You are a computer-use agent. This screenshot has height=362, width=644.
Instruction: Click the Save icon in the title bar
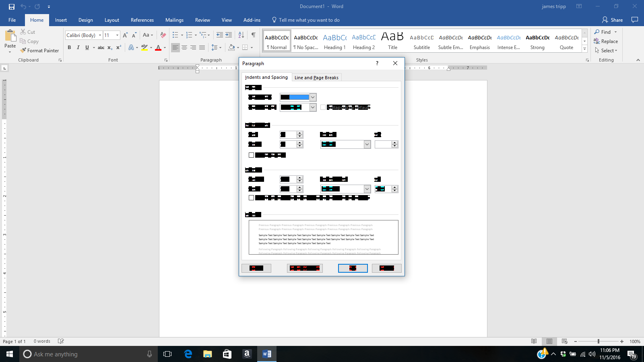(12, 6)
